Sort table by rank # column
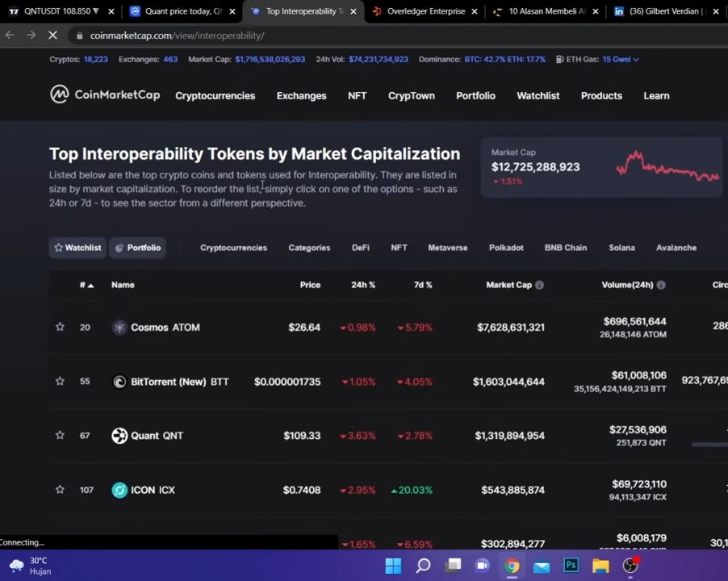Image resolution: width=728 pixels, height=581 pixels. 86,285
